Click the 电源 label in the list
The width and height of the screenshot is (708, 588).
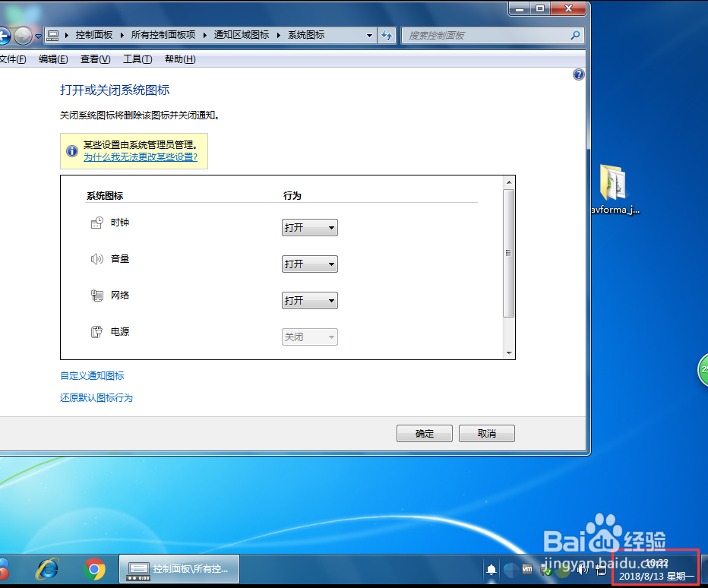click(x=120, y=332)
